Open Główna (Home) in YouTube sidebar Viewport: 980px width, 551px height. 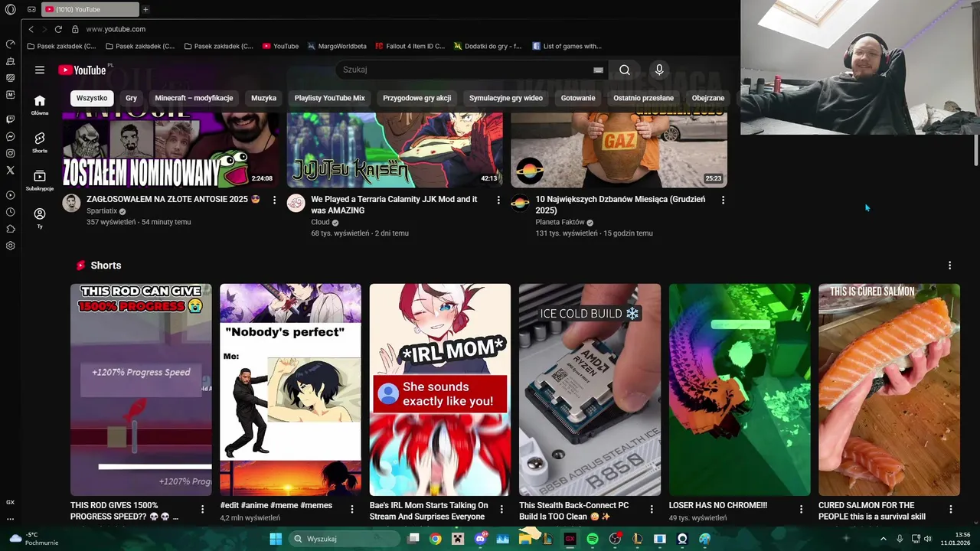tap(40, 105)
